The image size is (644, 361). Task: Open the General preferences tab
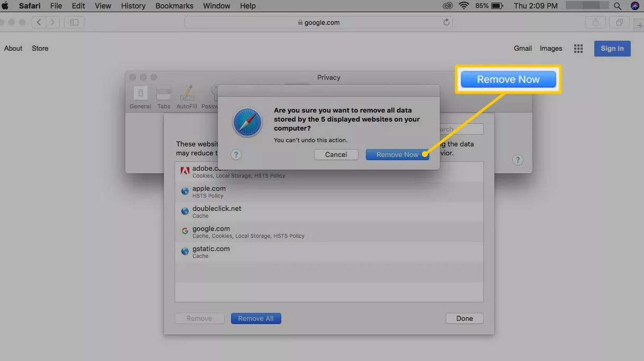click(140, 97)
